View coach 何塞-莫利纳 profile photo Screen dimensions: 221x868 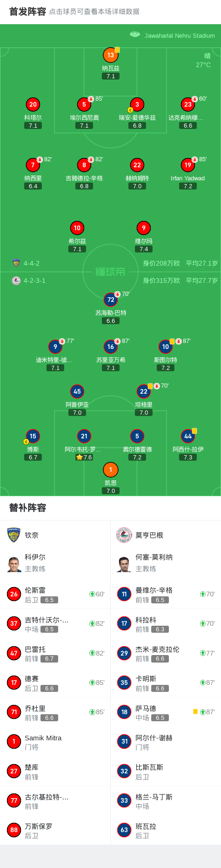tap(124, 564)
